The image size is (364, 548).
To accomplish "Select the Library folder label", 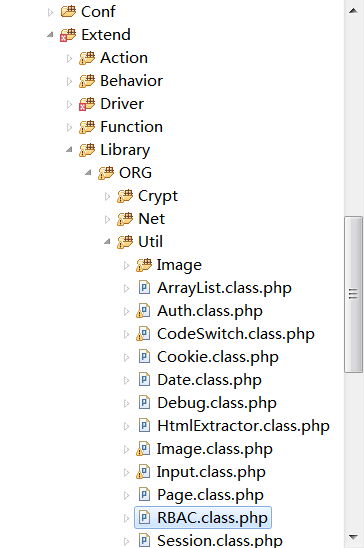I will coord(125,150).
